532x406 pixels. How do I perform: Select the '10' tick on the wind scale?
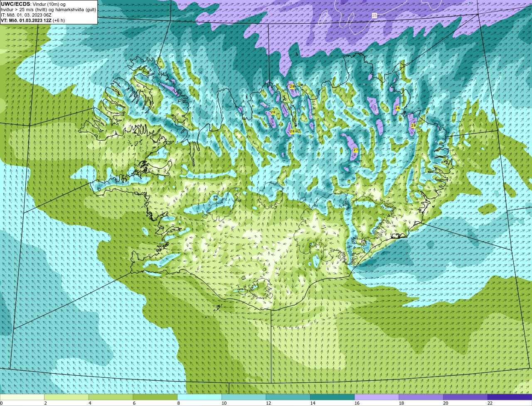(224, 403)
